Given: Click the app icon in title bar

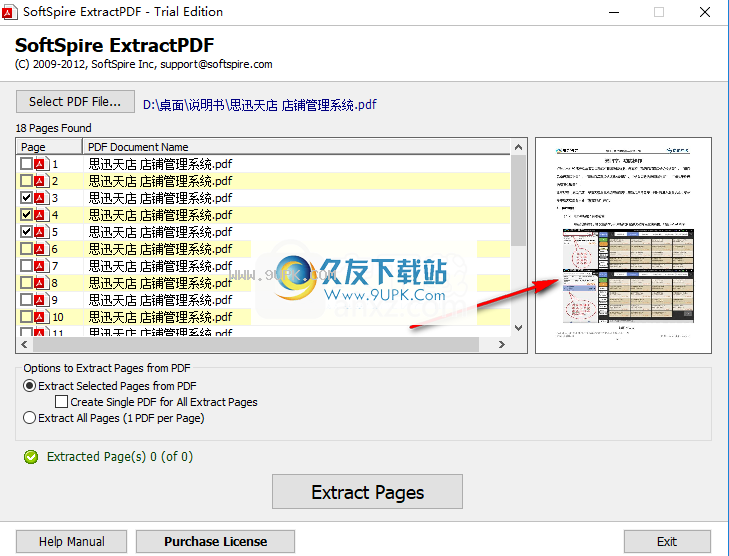Looking at the screenshot, I should [9, 12].
